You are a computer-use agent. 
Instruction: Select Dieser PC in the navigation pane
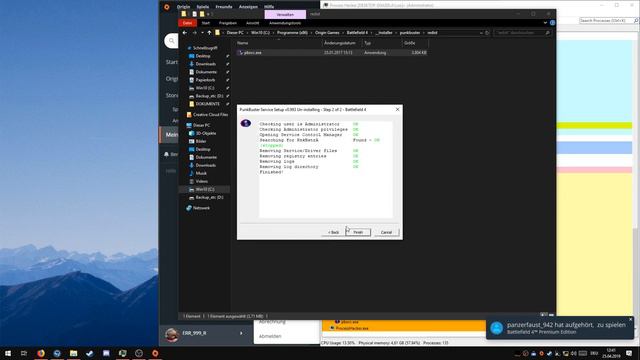(201, 125)
